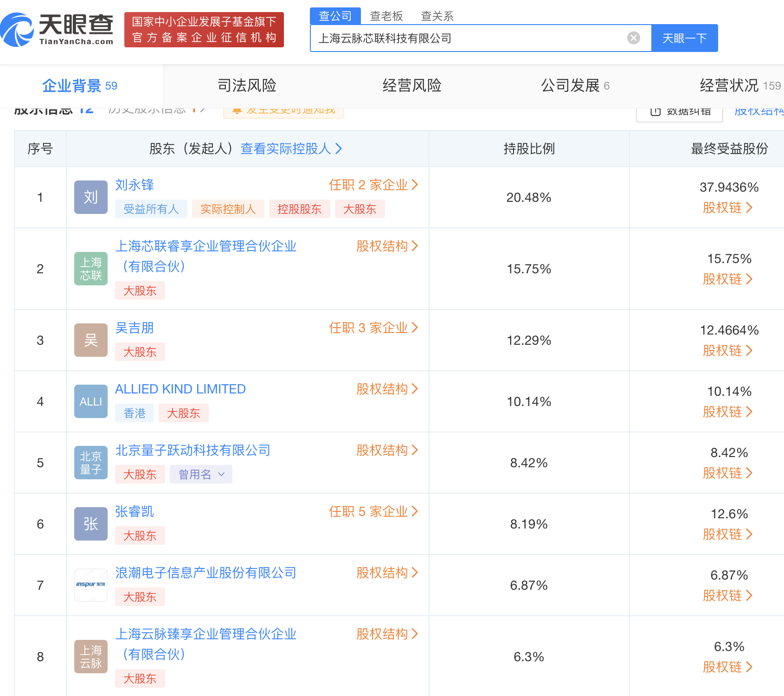Open 股权结构 for 北京量子跃动科技有限公司
This screenshot has width=784, height=696.
(x=387, y=450)
